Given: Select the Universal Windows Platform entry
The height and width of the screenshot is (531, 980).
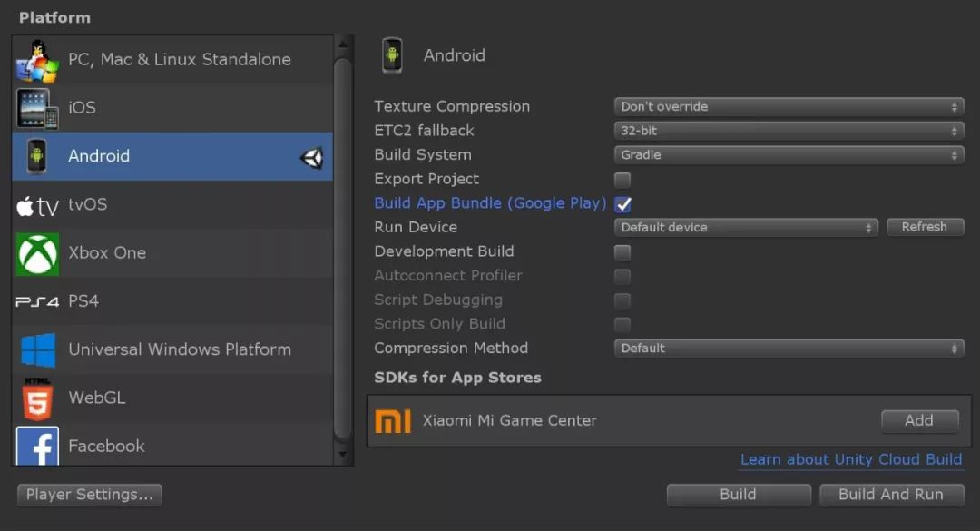Looking at the screenshot, I should click(x=172, y=350).
